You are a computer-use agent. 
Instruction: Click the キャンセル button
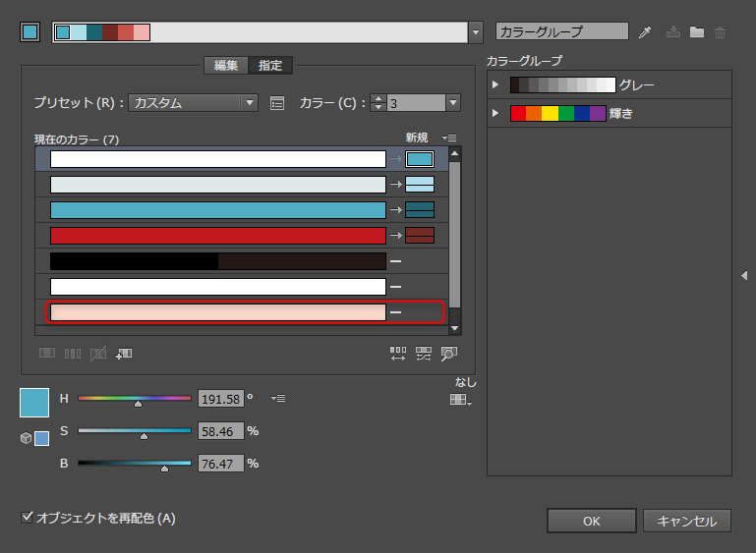(x=687, y=522)
